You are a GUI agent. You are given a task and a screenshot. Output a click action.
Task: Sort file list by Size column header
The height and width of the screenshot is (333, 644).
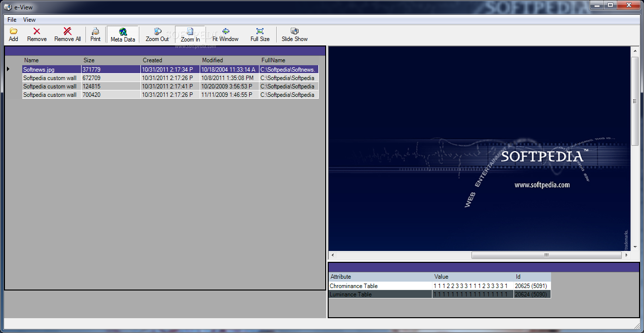(111, 60)
